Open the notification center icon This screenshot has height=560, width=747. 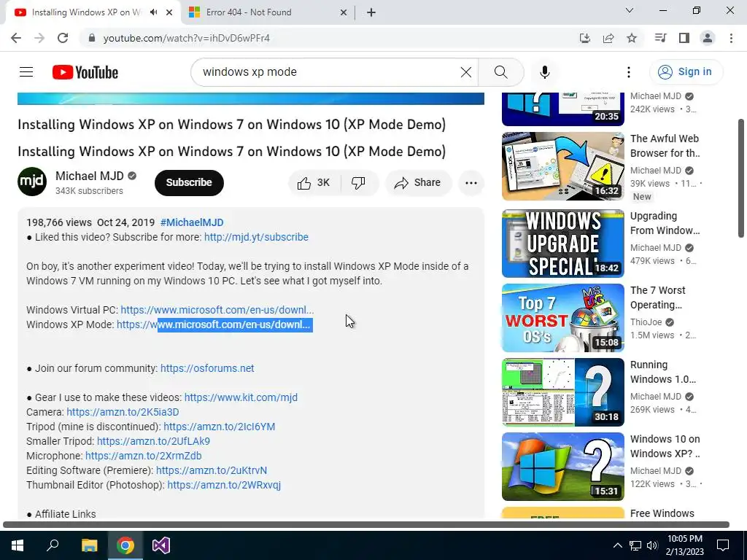pyautogui.click(x=723, y=545)
